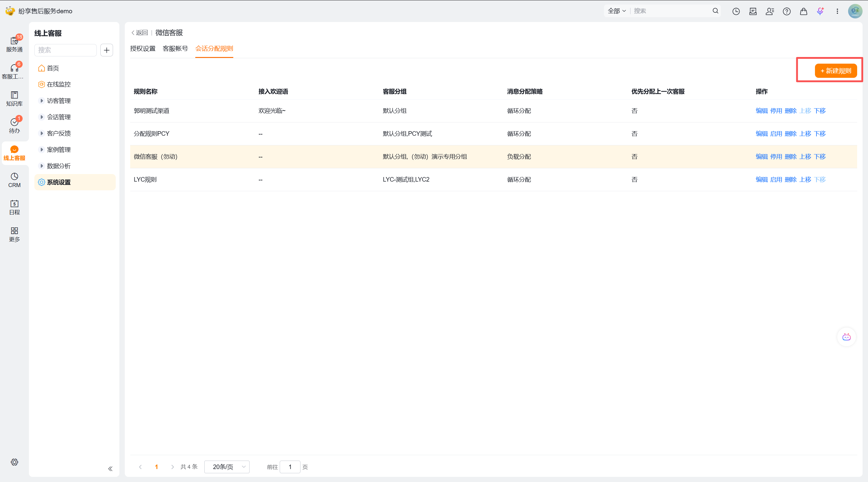Edit the 郭明测试渠道 rule
Image resolution: width=868 pixels, height=482 pixels.
761,111
